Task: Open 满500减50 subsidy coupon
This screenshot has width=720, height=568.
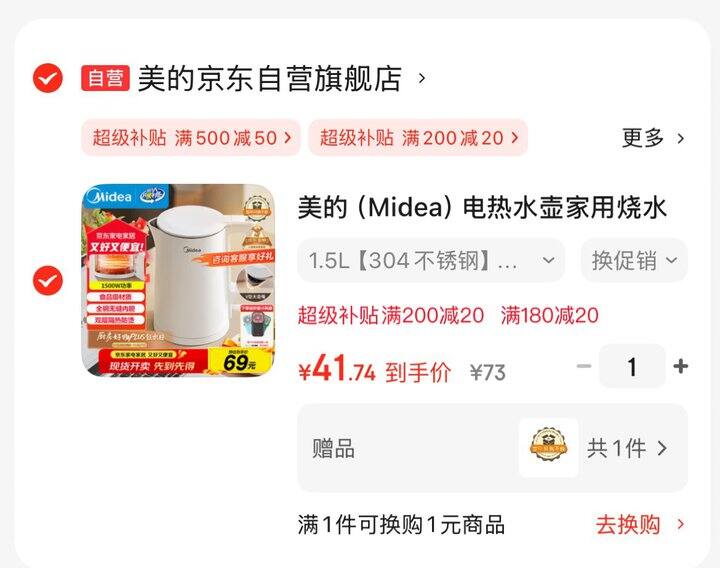Action: (x=191, y=137)
